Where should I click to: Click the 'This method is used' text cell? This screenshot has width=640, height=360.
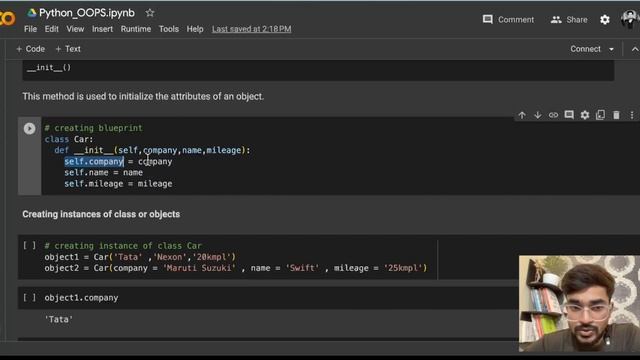coord(143,97)
